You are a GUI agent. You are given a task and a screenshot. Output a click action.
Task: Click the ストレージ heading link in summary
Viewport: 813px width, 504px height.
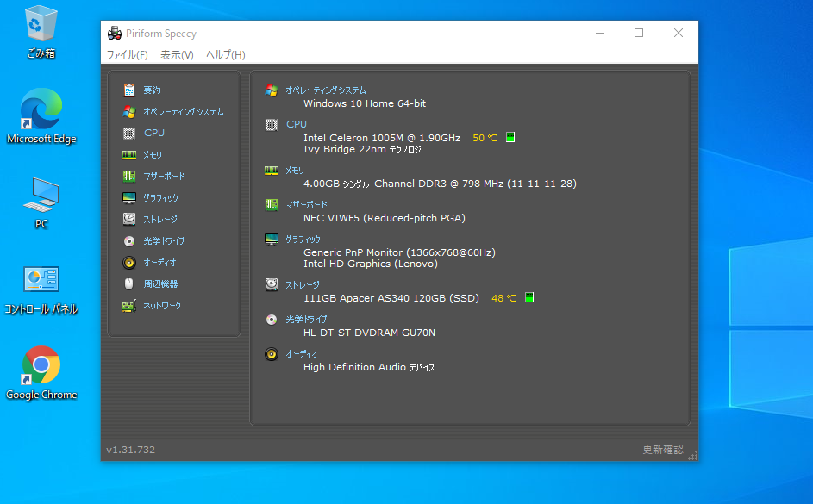point(303,285)
